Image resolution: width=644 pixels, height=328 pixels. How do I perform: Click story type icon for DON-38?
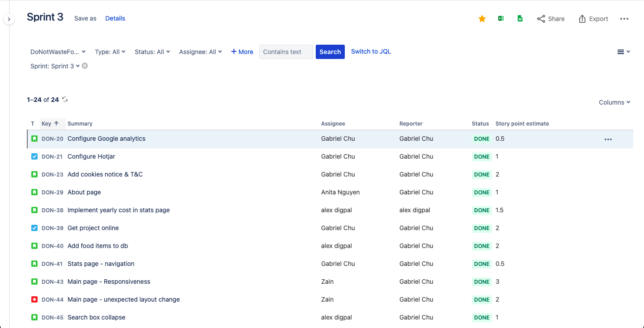point(34,210)
